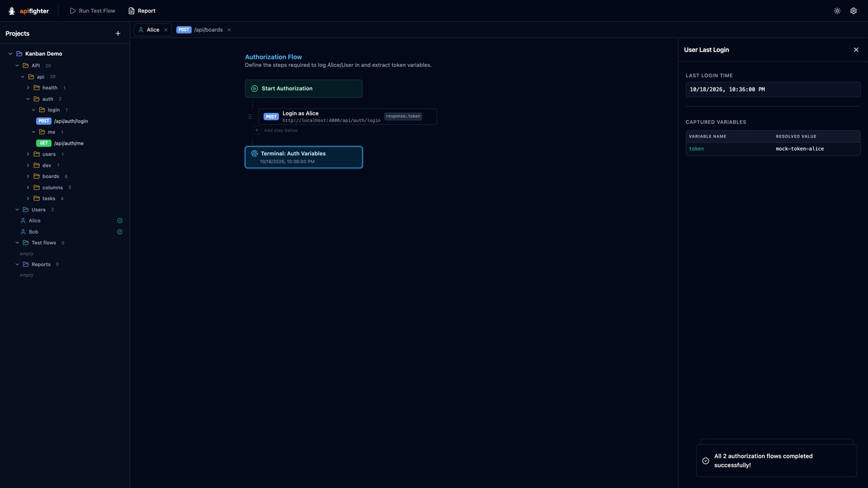Close the /api/boards tab
This screenshot has width=868, height=488.
(229, 30)
